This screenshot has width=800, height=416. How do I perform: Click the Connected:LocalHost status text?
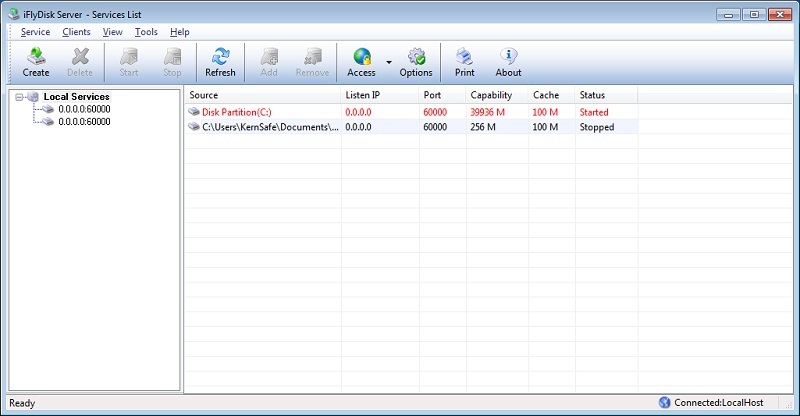tap(719, 403)
